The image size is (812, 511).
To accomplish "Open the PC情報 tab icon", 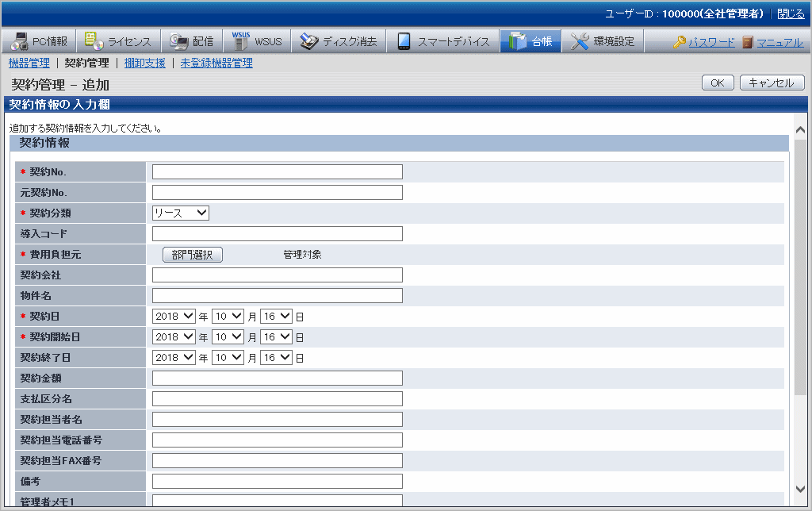I will pos(21,42).
